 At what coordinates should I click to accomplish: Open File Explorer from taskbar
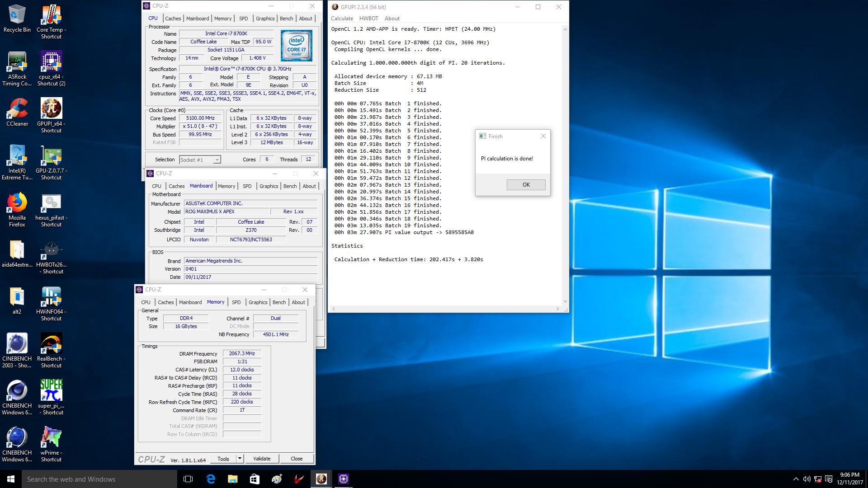click(x=232, y=479)
